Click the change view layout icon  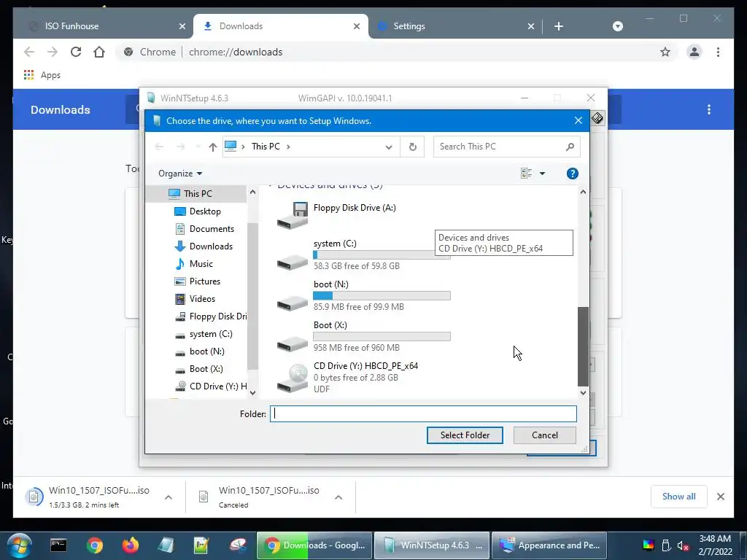(526, 174)
